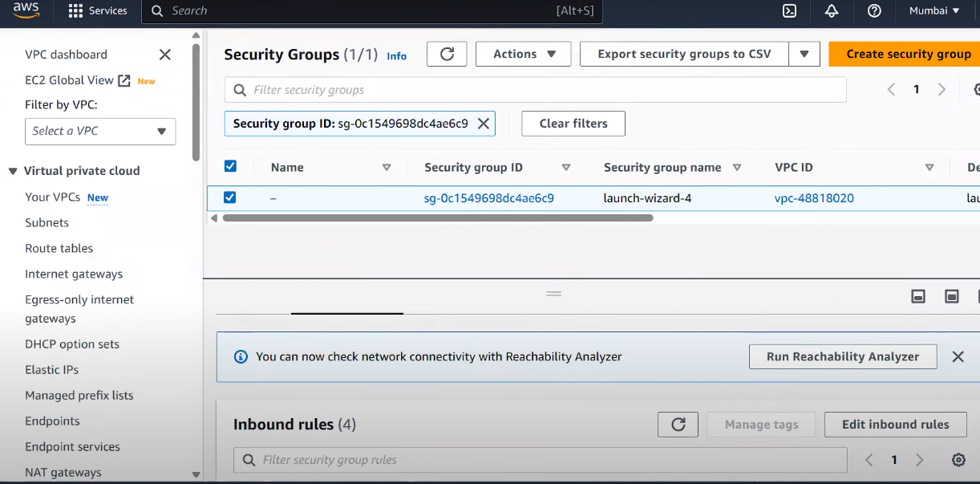Refresh the inbound rules list
This screenshot has height=484, width=980.
[678, 425]
